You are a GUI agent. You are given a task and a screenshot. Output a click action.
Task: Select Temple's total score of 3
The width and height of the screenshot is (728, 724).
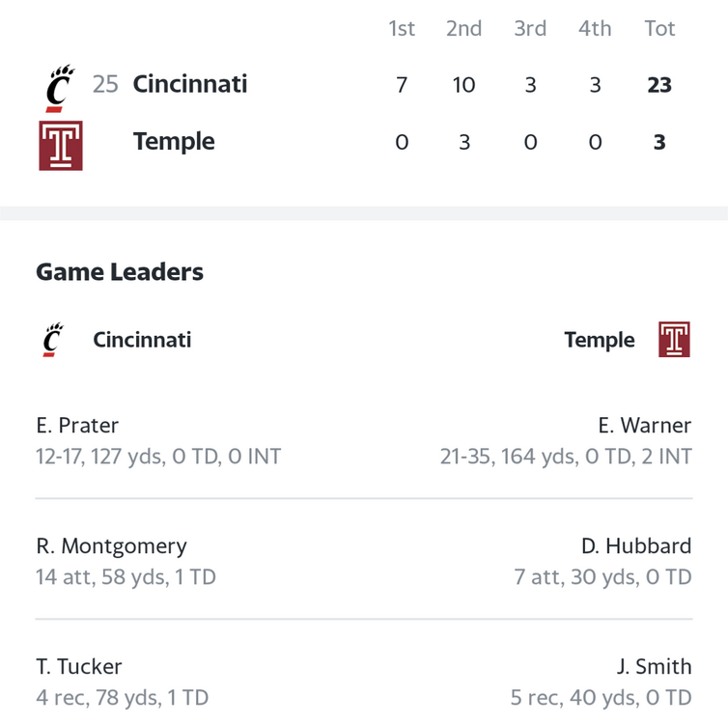pyautogui.click(x=659, y=142)
